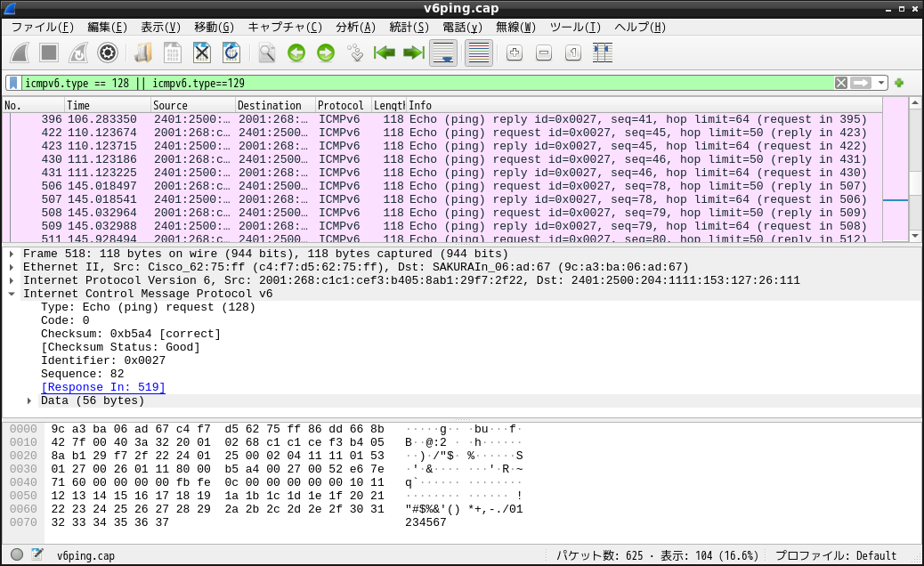Expand the Ethernet II tree node

(12, 267)
